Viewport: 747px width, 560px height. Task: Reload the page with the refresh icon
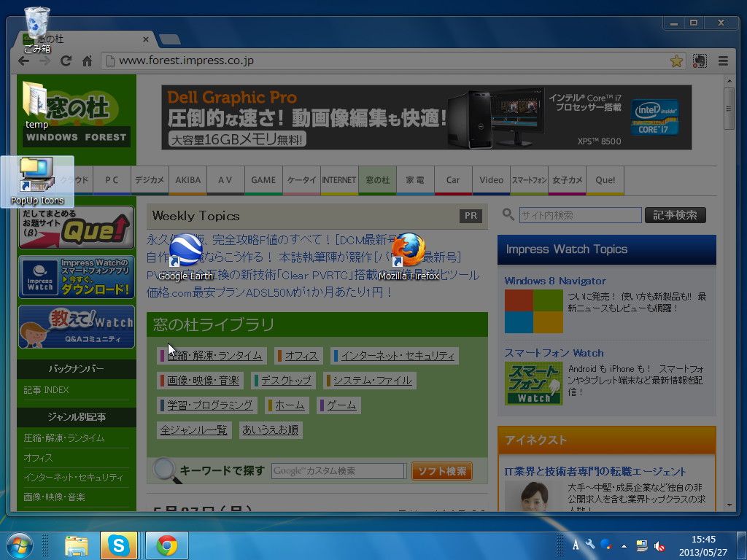[66, 61]
